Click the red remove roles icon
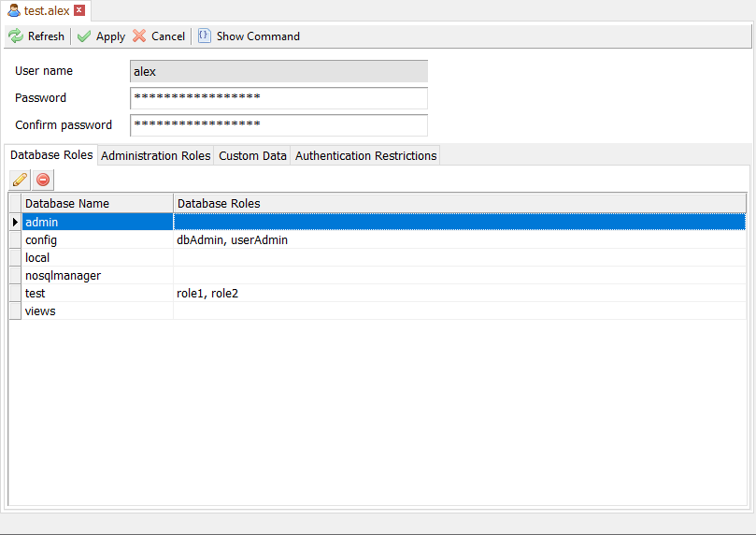Image resolution: width=756 pixels, height=535 pixels. tap(43, 179)
